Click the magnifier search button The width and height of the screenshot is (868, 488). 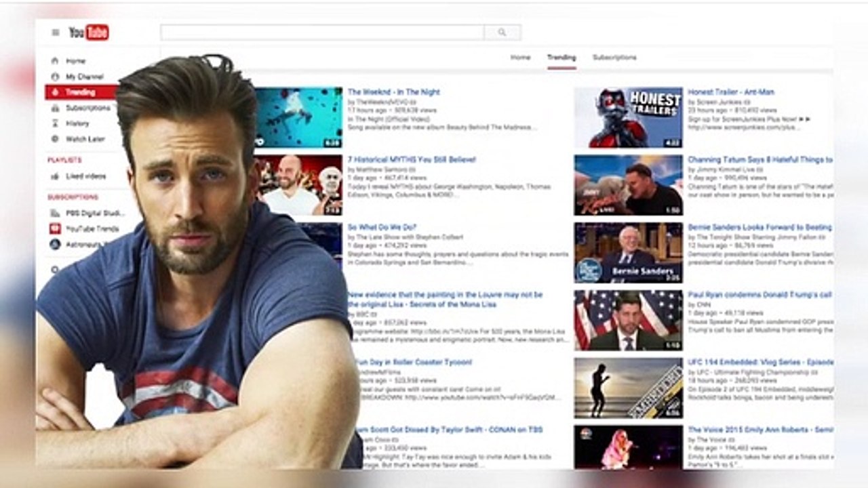[502, 33]
